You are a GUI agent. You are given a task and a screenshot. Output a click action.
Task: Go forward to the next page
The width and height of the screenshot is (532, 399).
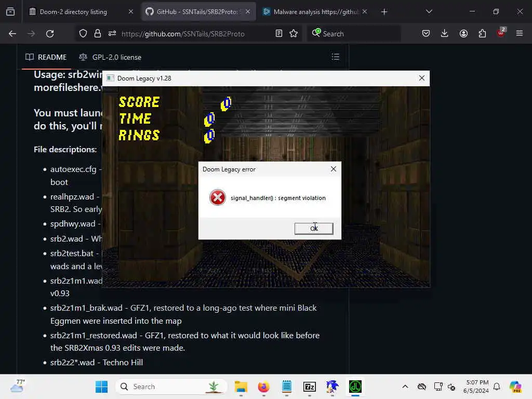pos(31,34)
